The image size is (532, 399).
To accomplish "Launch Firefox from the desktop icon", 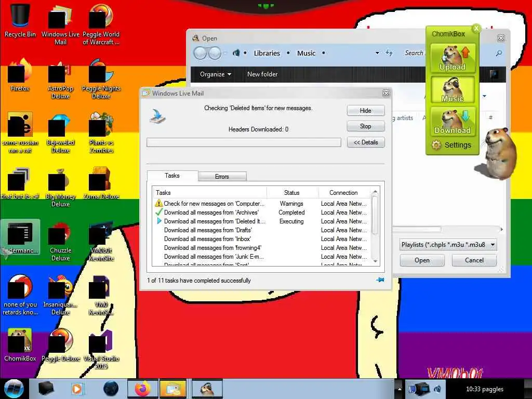I will click(20, 75).
